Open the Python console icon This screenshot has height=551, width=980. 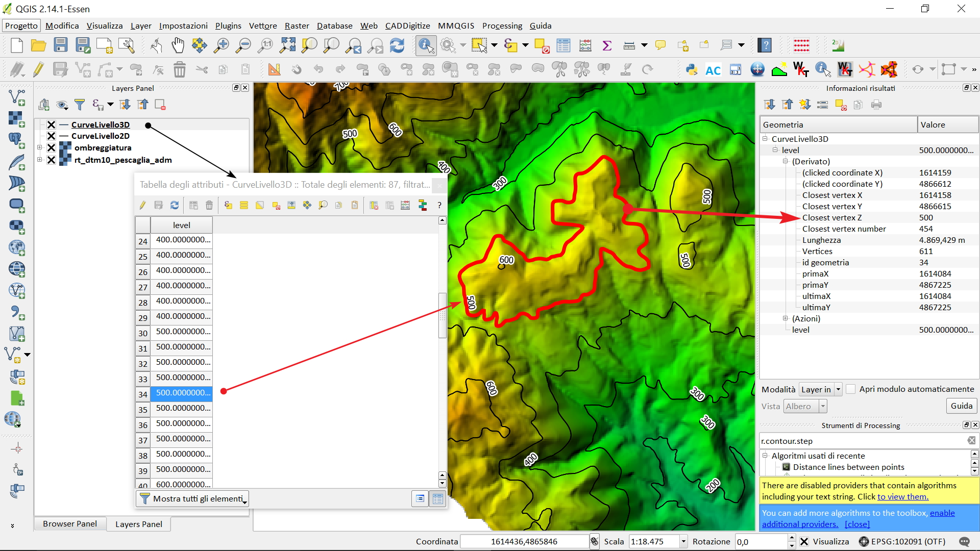(692, 70)
